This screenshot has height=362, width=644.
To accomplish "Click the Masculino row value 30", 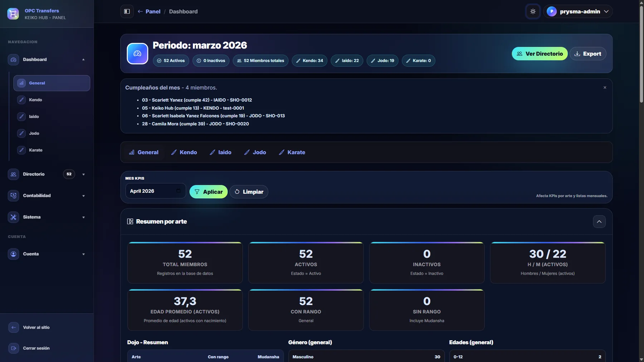I will [x=437, y=357].
